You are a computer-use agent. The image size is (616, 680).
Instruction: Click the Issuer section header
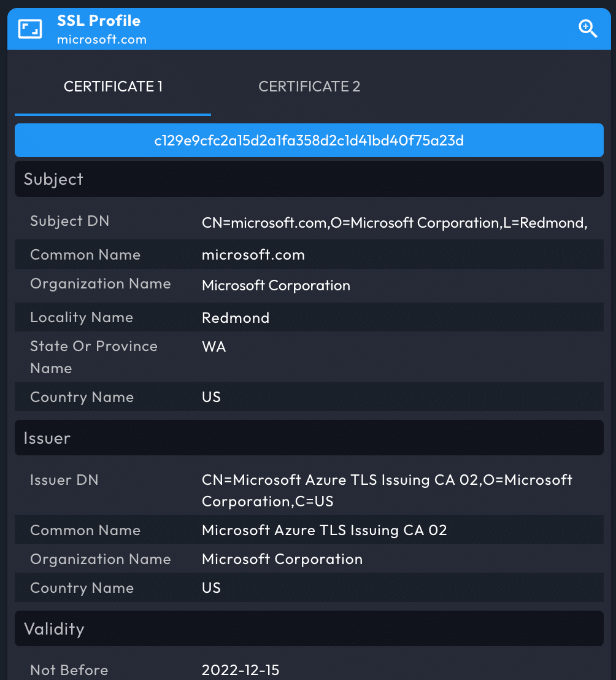coord(309,438)
